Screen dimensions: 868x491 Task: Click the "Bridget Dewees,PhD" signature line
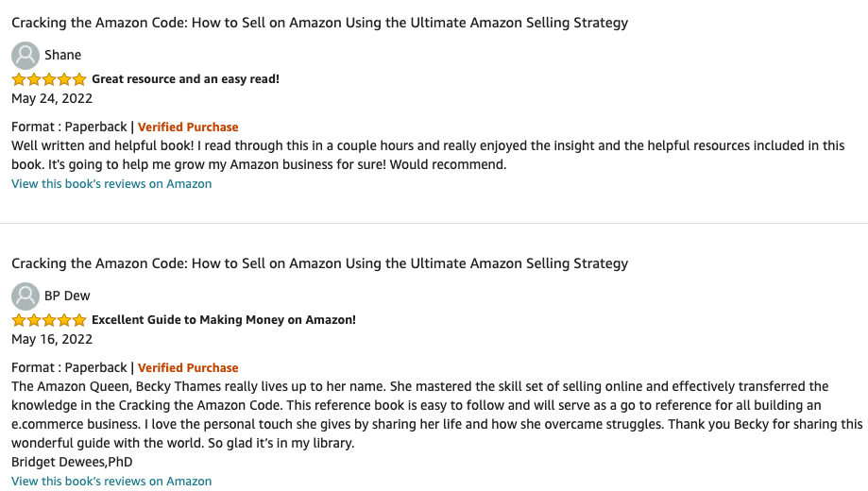pos(72,462)
